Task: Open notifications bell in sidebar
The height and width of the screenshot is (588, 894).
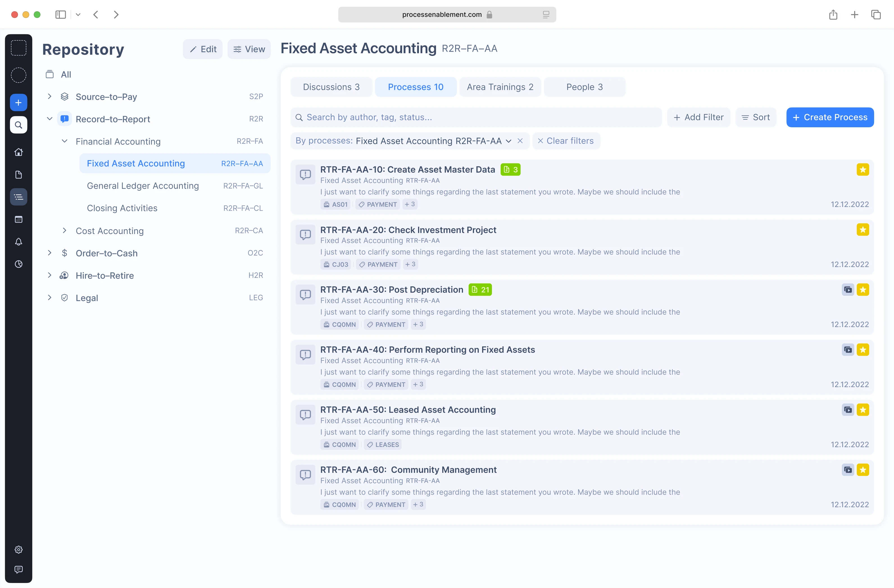Action: (19, 242)
